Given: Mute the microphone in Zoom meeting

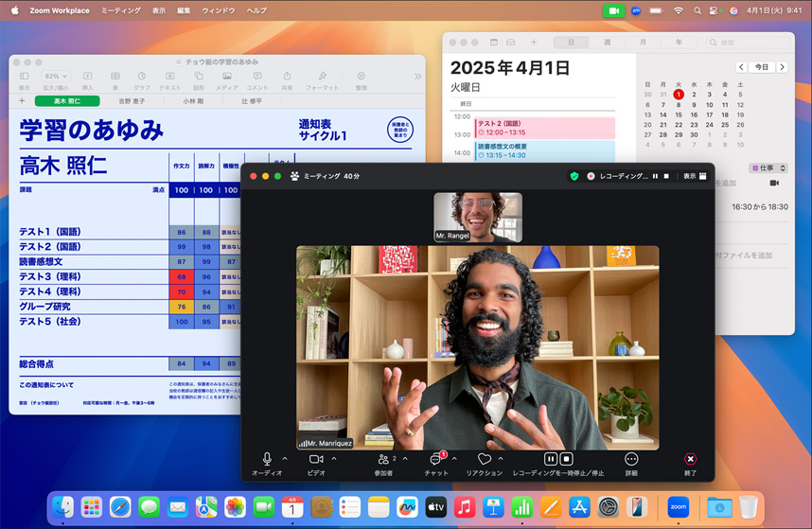Looking at the screenshot, I should [x=267, y=459].
